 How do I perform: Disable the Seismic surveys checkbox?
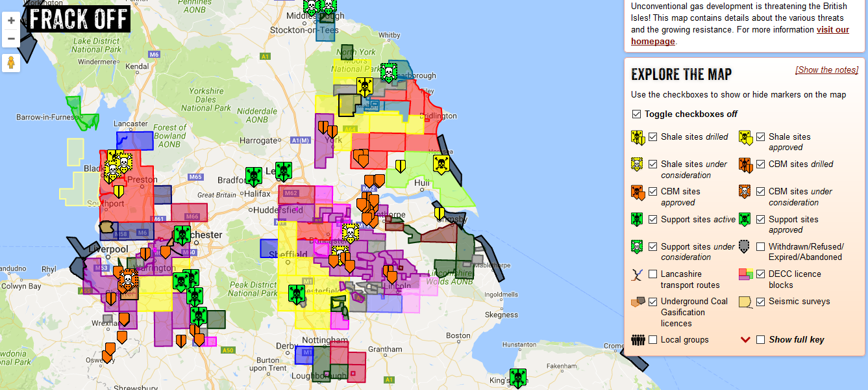[760, 302]
